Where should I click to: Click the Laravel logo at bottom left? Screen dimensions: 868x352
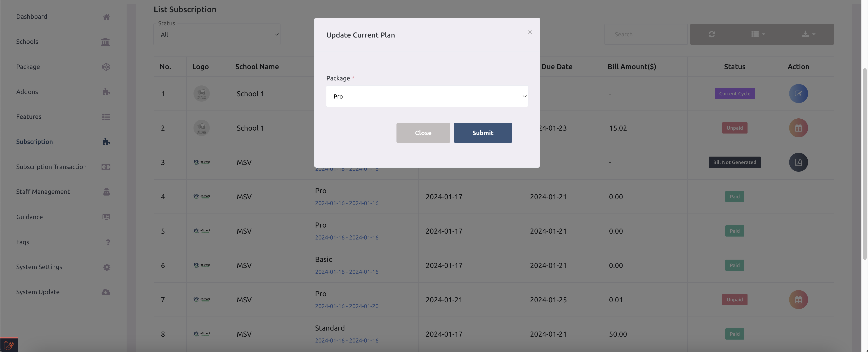9,345
